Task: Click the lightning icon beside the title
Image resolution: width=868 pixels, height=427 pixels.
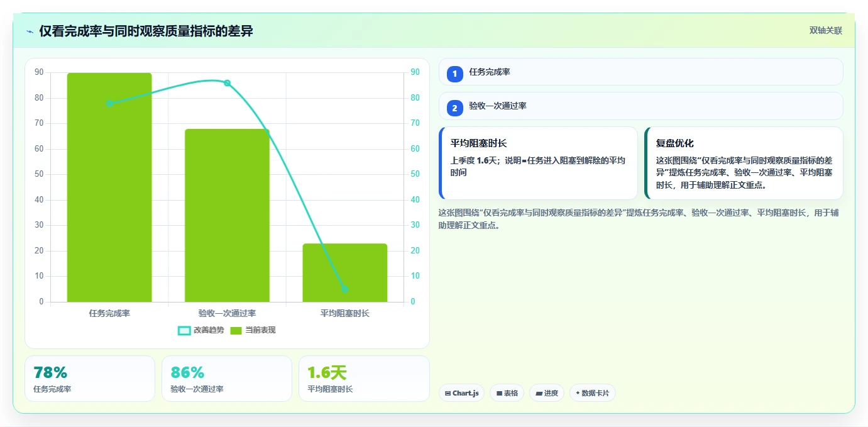Action: tap(30, 31)
